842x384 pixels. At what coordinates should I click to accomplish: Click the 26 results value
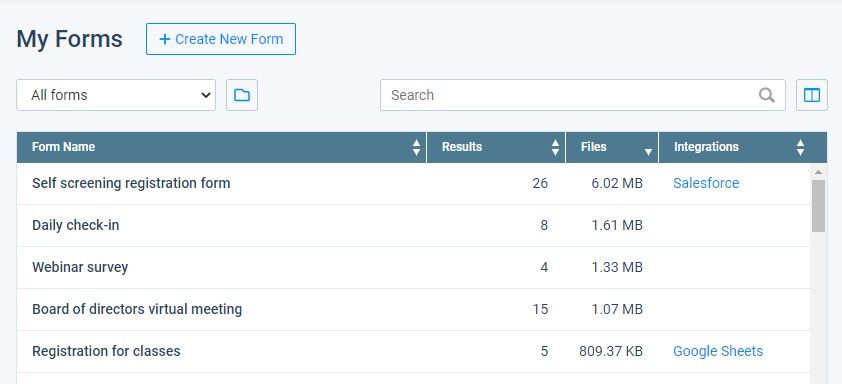540,184
